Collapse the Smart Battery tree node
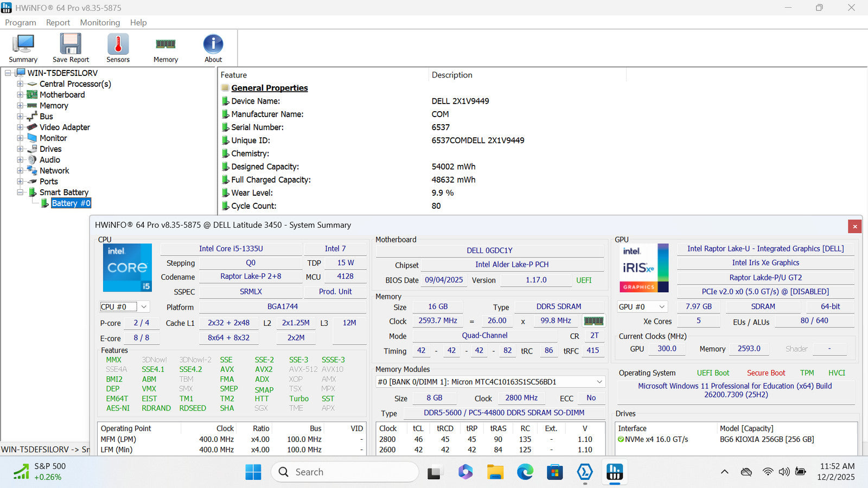Screen dimensions: 868x488 click(x=20, y=192)
